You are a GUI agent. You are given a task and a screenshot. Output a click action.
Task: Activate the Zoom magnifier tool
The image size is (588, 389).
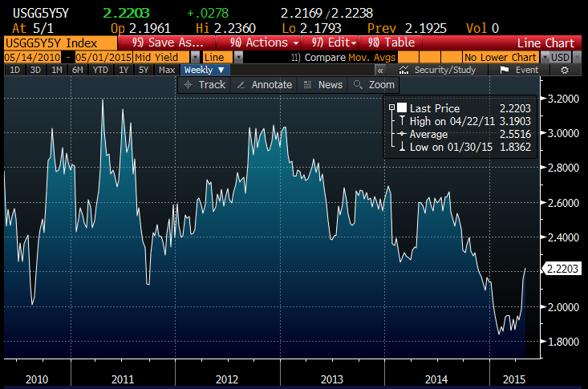(375, 85)
